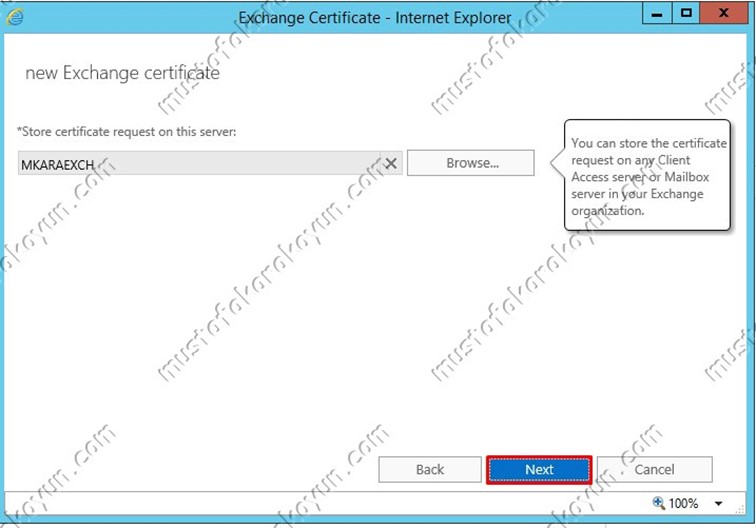Click the help tooltip about Client Access server
The image size is (756, 528).
(x=647, y=175)
